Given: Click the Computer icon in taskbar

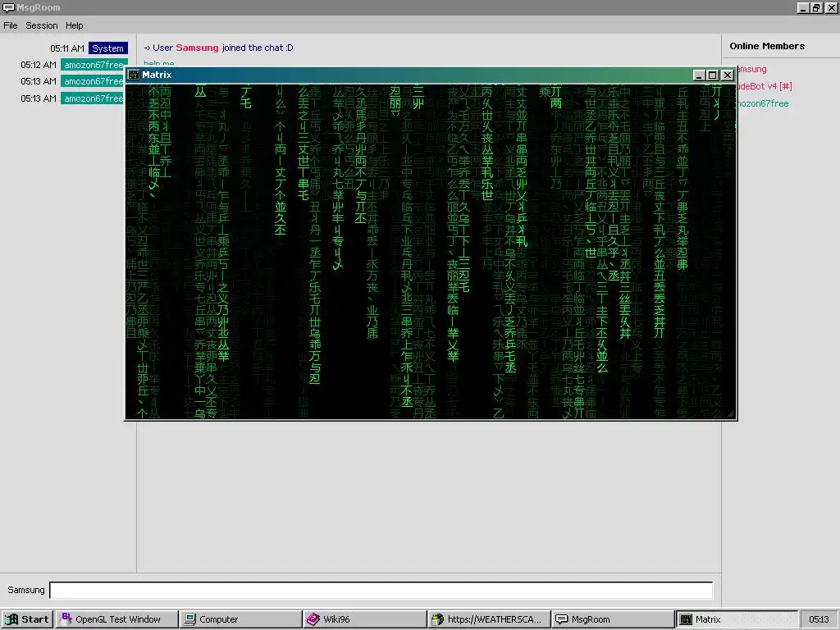Looking at the screenshot, I should tap(190, 619).
